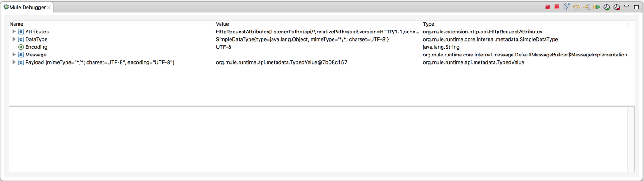Expand the Payload tree node
The image size is (644, 181).
[14, 63]
